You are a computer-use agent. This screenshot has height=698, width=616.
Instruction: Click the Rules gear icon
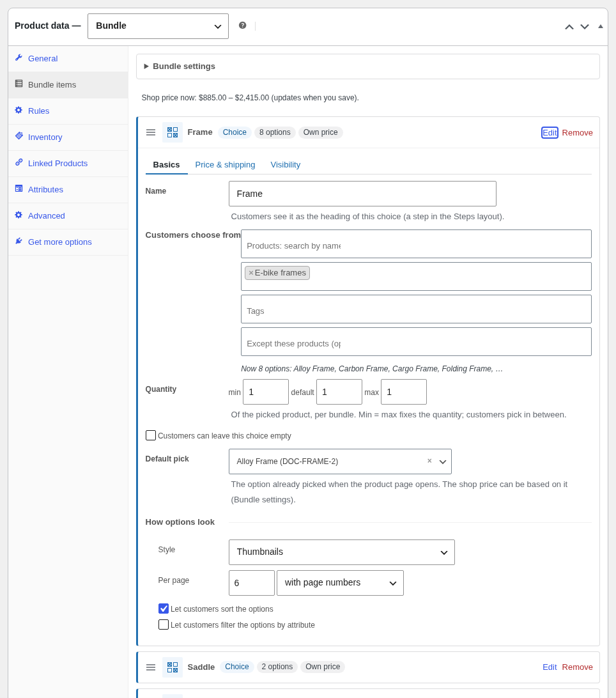[19, 110]
